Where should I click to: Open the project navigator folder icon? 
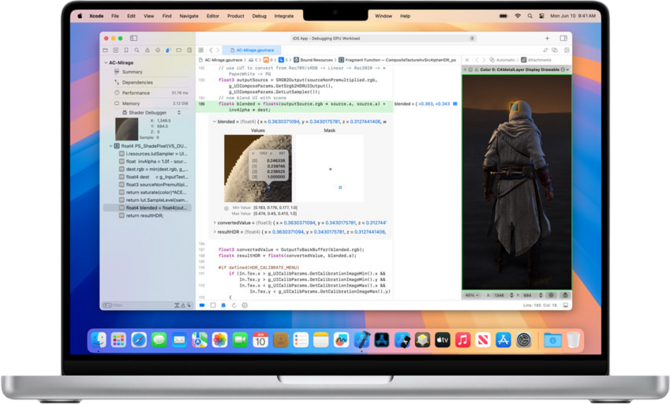coord(105,50)
